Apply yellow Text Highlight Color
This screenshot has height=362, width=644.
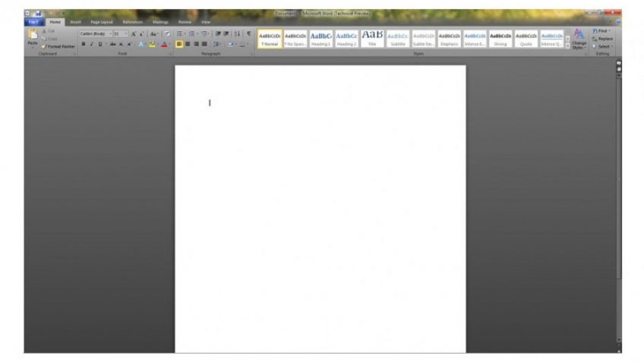tap(152, 44)
